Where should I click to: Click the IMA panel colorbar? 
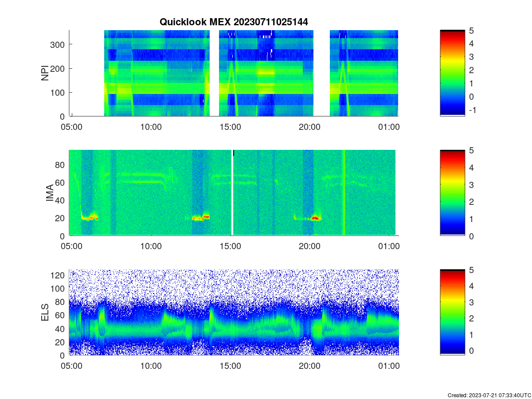click(x=452, y=193)
